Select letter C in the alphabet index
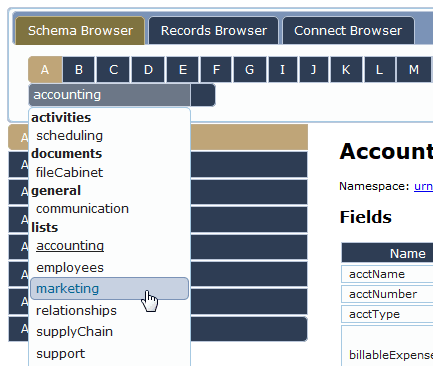This screenshot has width=433, height=366. [x=113, y=70]
